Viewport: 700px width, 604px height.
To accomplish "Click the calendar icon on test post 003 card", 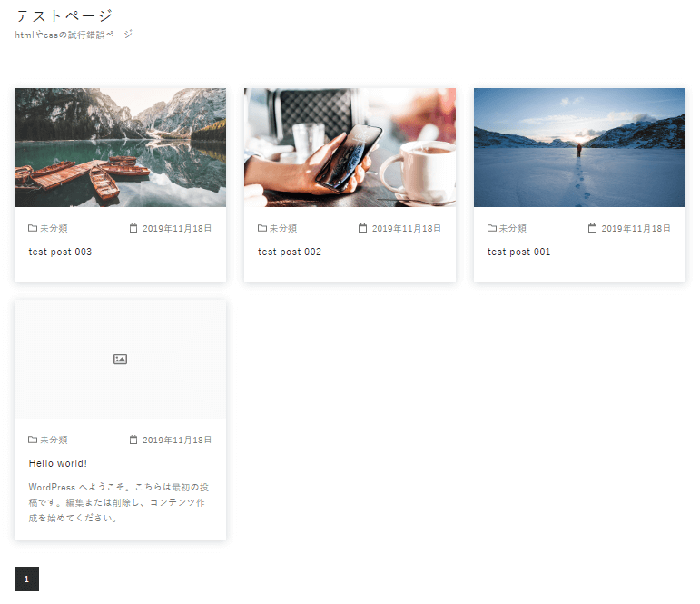I will (x=133, y=228).
